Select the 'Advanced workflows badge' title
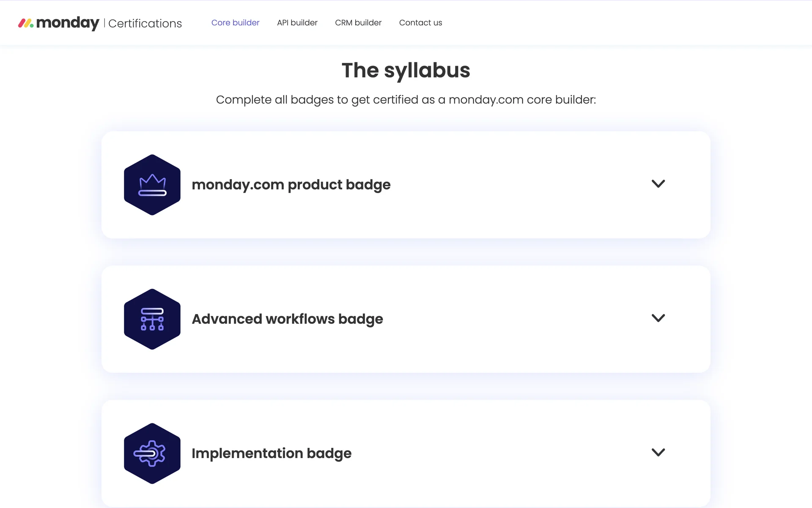This screenshot has width=812, height=508. tap(287, 319)
